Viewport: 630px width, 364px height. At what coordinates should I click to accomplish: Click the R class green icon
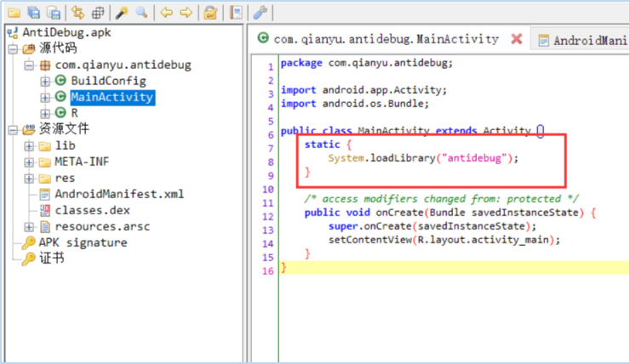(60, 113)
